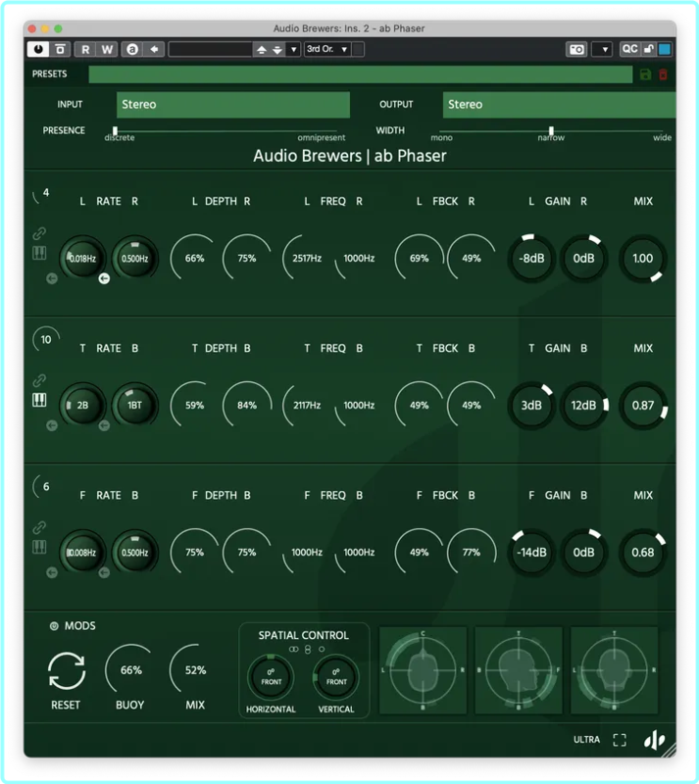This screenshot has height=784, width=699.
Task: Open the preset browser dropdown arrow
Action: 294,50
